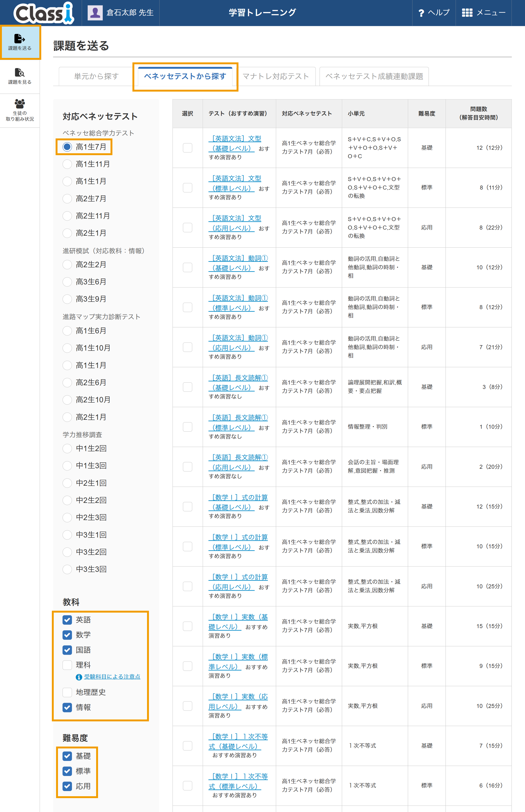Click 倉石太郎 先生 user name
Screen dimensions: 525x812
[x=130, y=13]
